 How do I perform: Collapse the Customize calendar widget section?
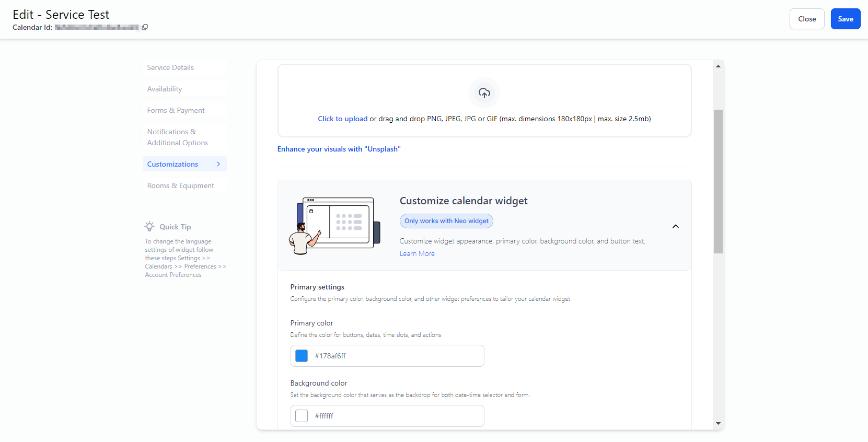675,226
